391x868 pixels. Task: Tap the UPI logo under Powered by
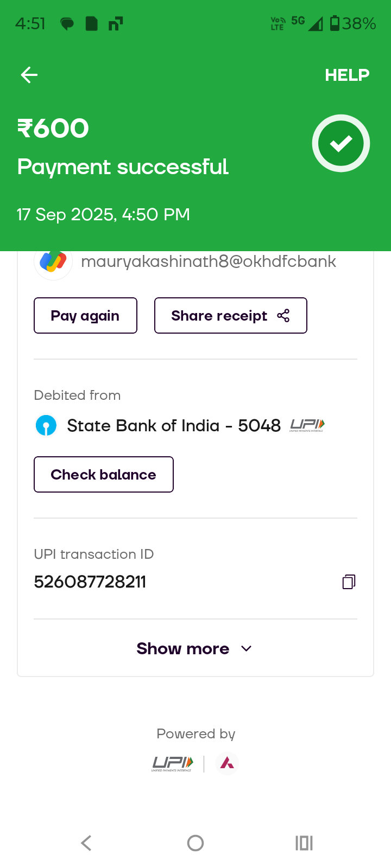(x=172, y=764)
